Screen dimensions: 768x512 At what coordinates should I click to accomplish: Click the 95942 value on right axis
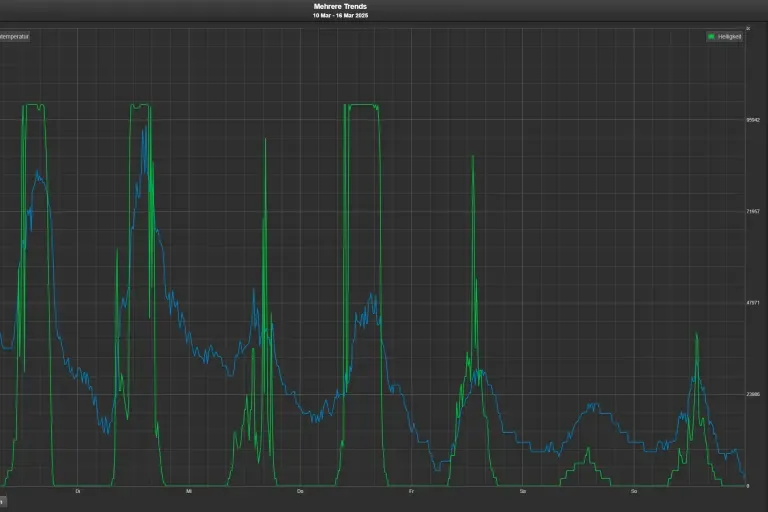(753, 120)
